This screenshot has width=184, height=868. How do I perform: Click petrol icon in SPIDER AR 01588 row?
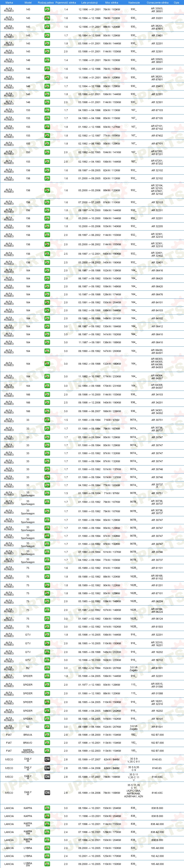pyautogui.click(x=47, y=693)
